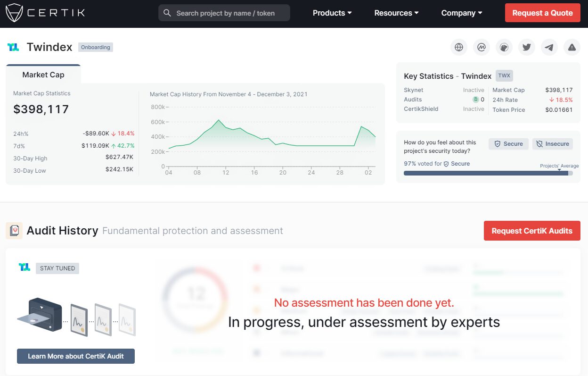This screenshot has width=588, height=376.
Task: Click the CertiK logo in the header
Action: 45,13
